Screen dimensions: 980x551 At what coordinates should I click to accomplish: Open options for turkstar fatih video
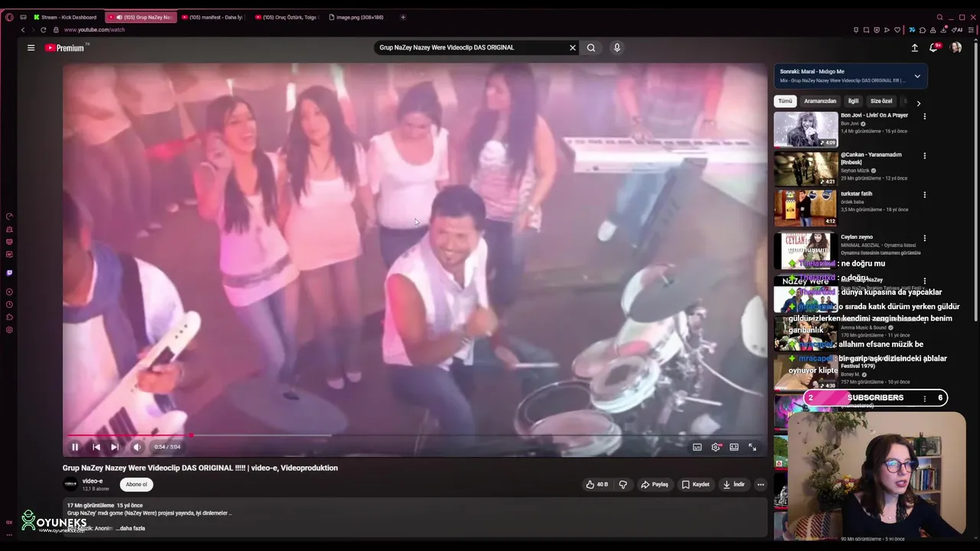point(924,194)
